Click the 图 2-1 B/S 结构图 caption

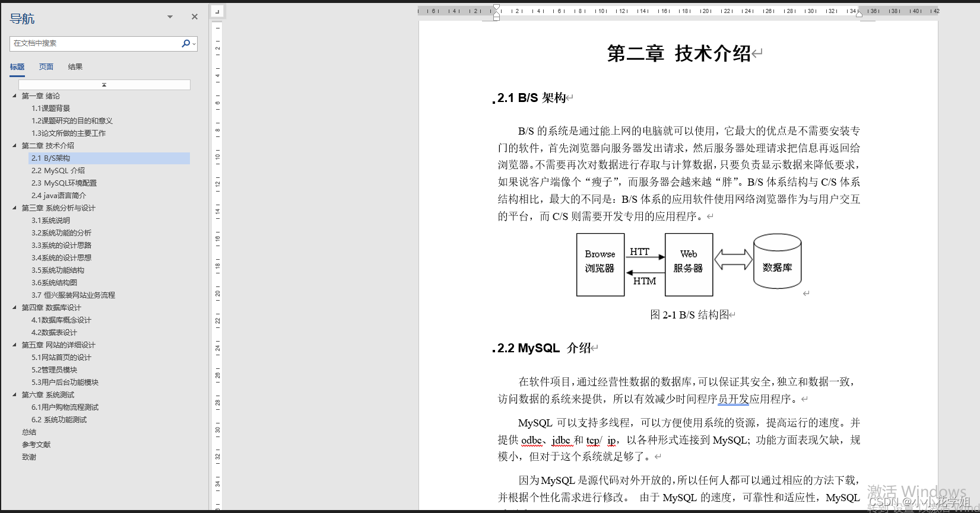click(x=689, y=315)
